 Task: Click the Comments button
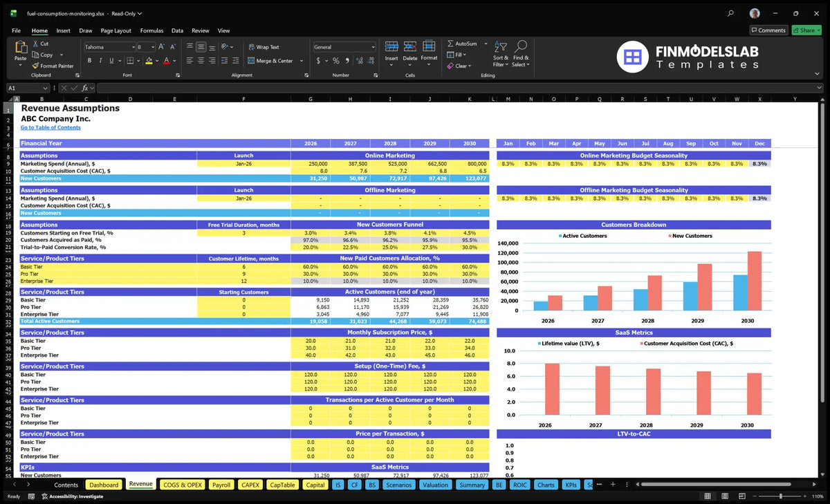[768, 30]
